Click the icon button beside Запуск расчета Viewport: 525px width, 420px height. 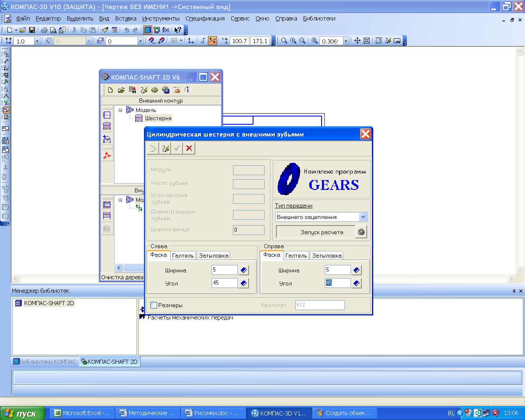[x=361, y=232]
